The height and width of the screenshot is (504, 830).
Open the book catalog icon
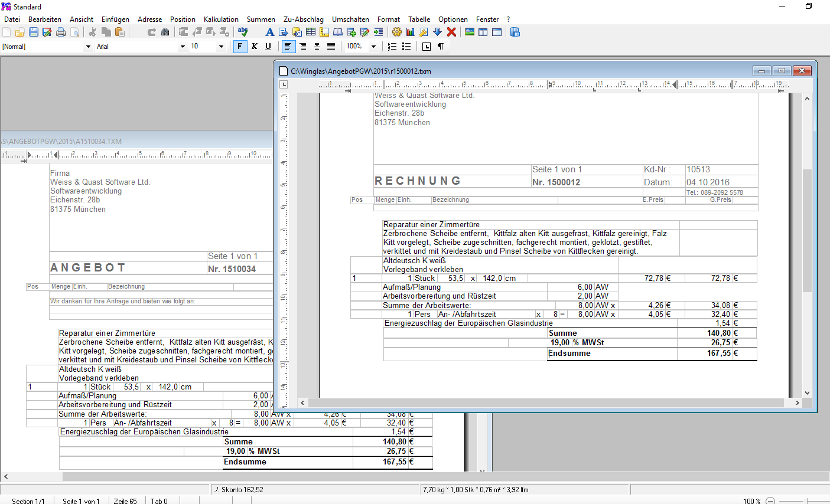[338, 32]
